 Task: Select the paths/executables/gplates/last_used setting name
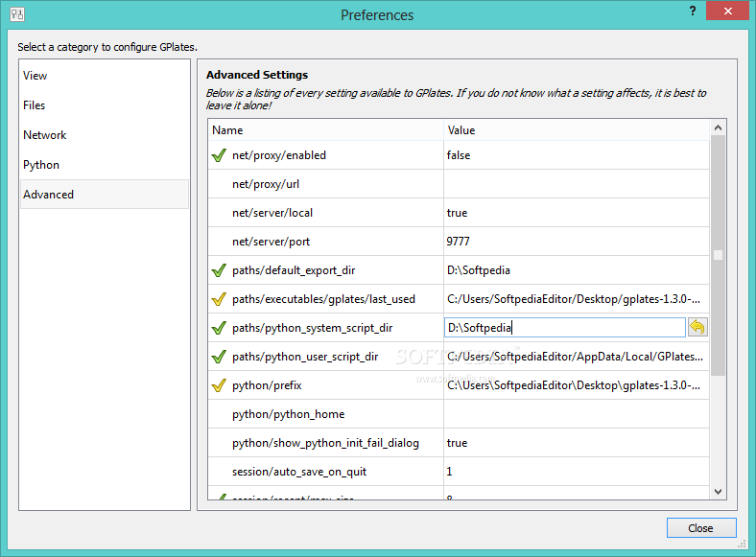point(323,299)
